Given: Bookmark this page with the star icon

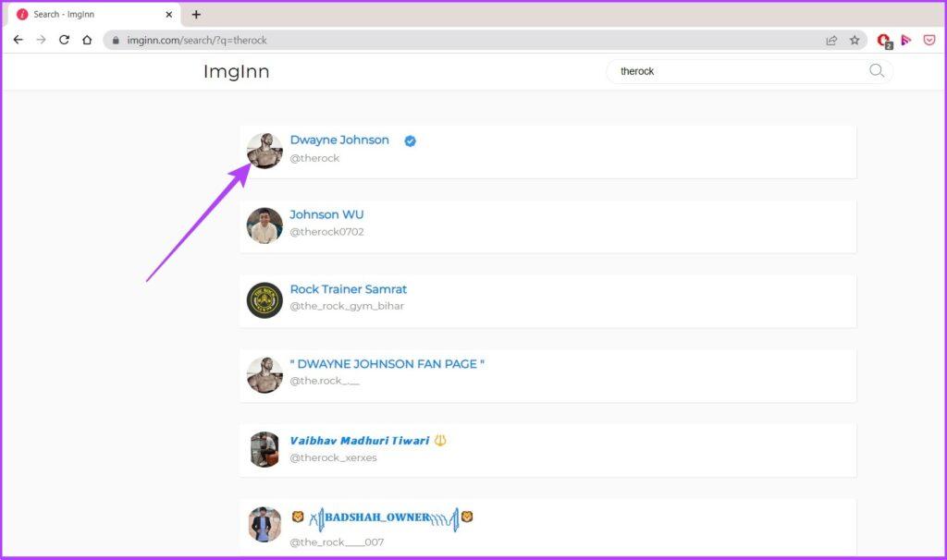Looking at the screenshot, I should pyautogui.click(x=855, y=41).
